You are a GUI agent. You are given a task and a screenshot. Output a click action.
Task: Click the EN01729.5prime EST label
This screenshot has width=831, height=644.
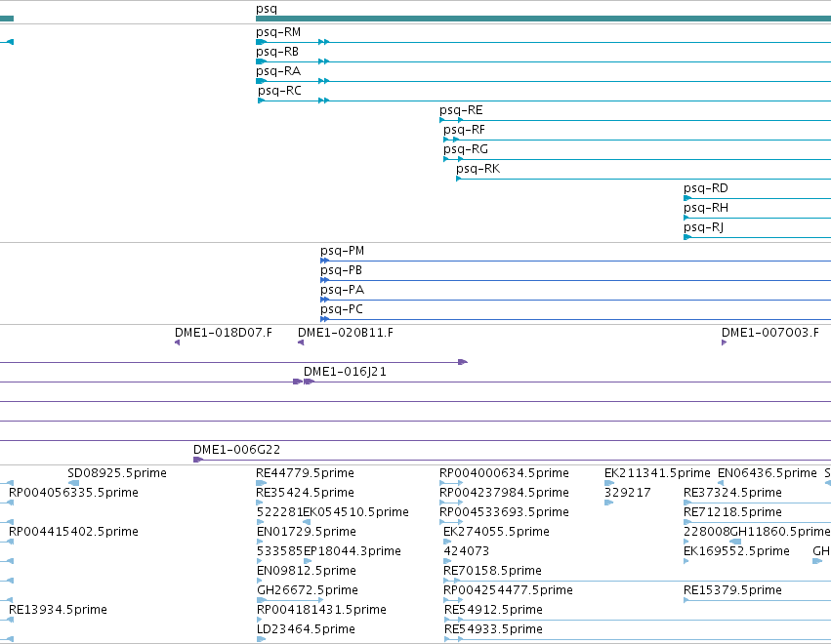pyautogui.click(x=307, y=532)
